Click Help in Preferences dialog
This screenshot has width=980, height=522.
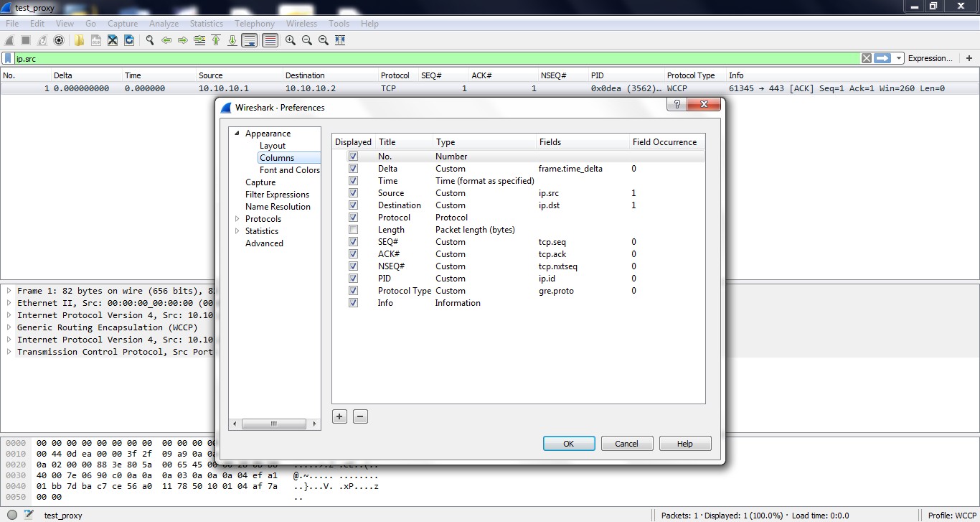pos(685,444)
